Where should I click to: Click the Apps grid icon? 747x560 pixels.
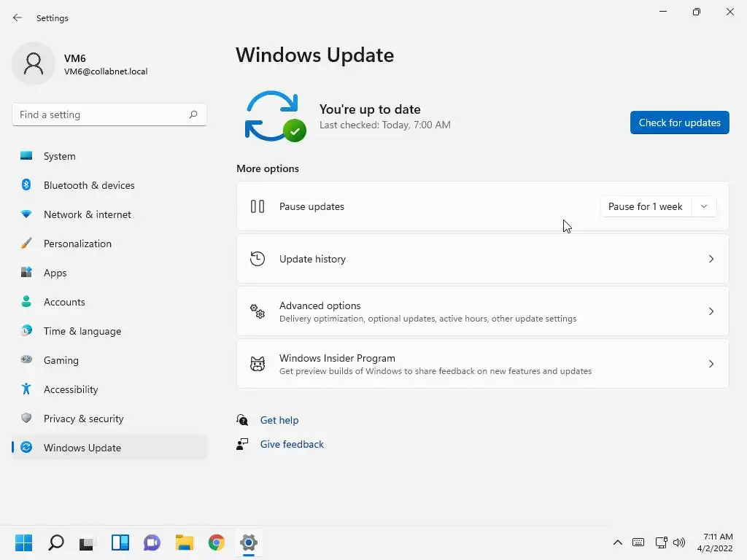pos(26,273)
